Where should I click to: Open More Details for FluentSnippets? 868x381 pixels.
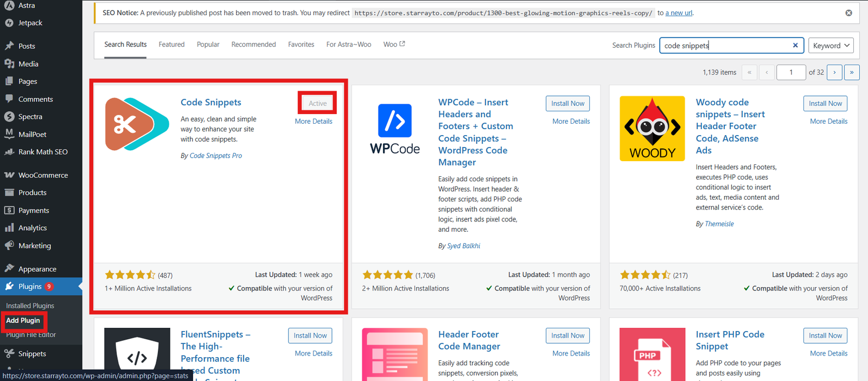tap(314, 353)
